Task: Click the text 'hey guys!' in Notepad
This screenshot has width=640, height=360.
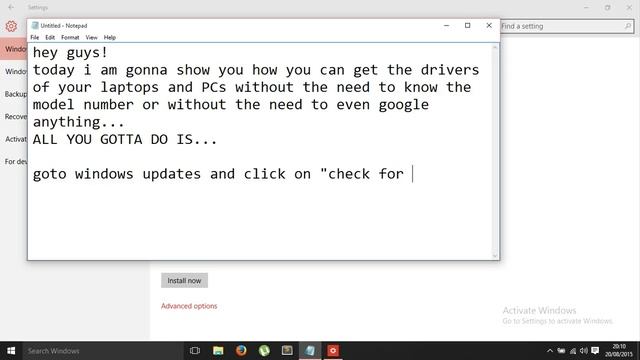Action: point(70,53)
